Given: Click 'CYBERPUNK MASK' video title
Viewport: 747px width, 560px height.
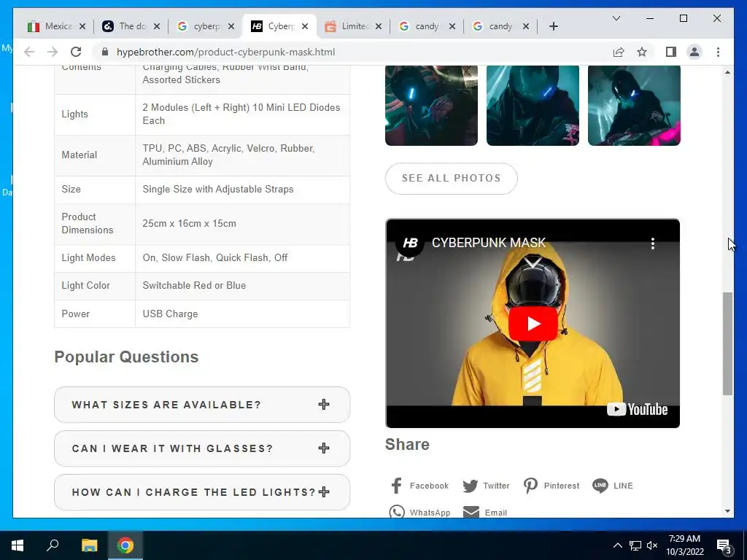Looking at the screenshot, I should click(x=488, y=242).
